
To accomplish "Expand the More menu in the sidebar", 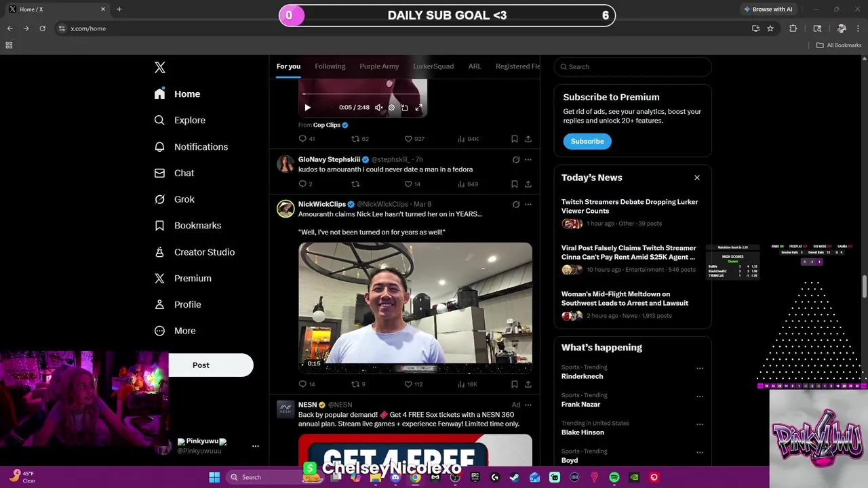I will click(x=176, y=331).
